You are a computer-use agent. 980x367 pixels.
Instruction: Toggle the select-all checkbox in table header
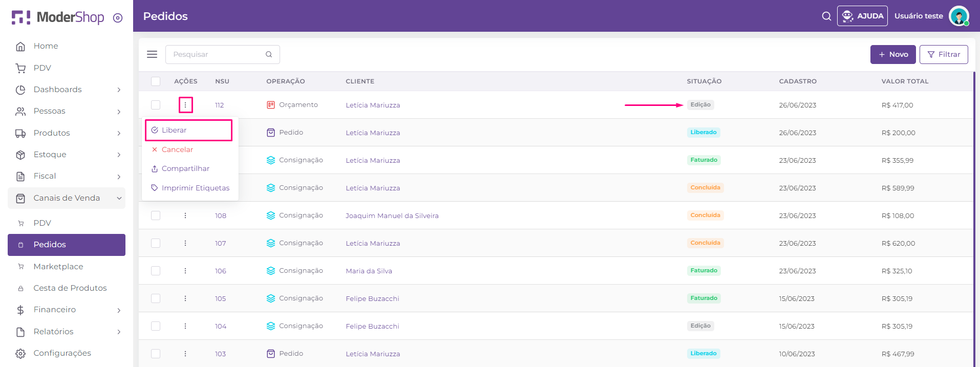[x=156, y=81]
